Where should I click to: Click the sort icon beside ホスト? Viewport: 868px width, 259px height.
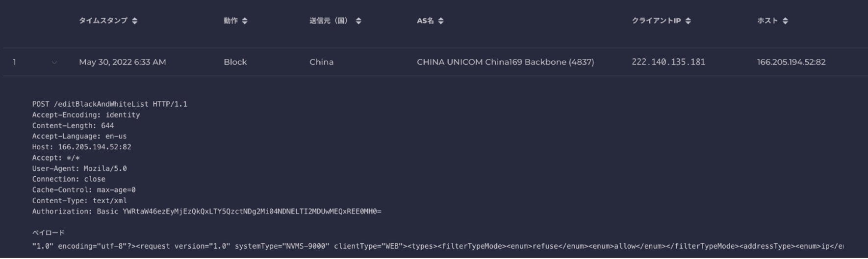click(785, 21)
